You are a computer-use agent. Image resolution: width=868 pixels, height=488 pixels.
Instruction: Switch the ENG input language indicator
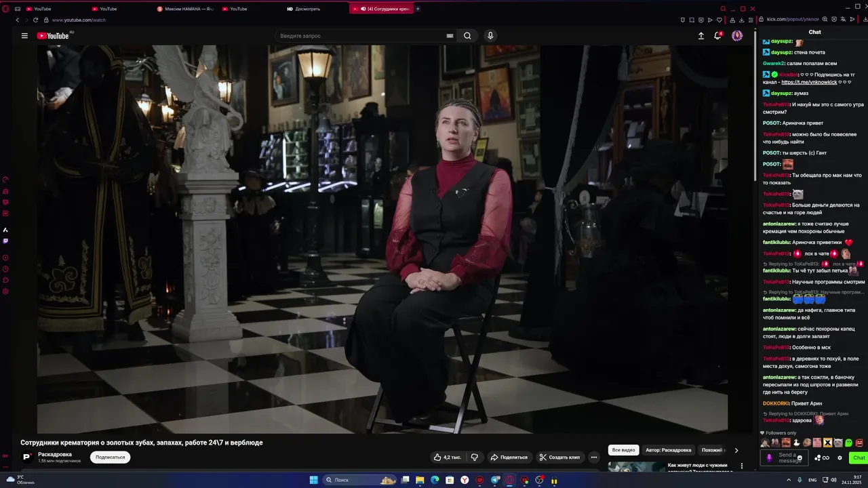coord(812,480)
